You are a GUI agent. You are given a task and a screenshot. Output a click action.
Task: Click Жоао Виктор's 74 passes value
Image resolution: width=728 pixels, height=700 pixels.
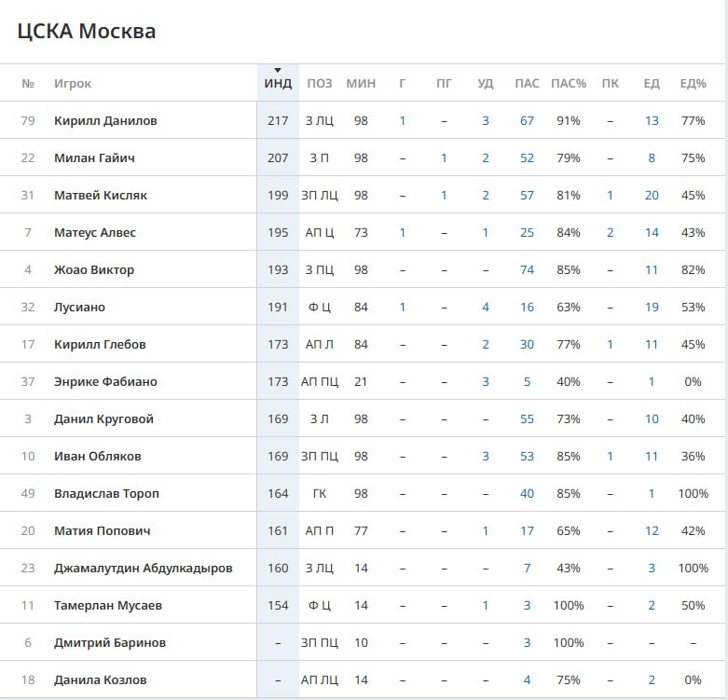(527, 269)
